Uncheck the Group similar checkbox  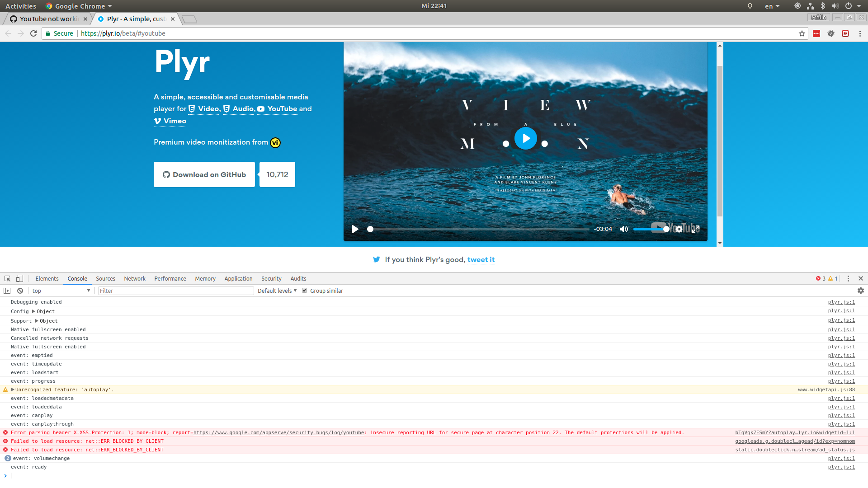pyautogui.click(x=304, y=291)
